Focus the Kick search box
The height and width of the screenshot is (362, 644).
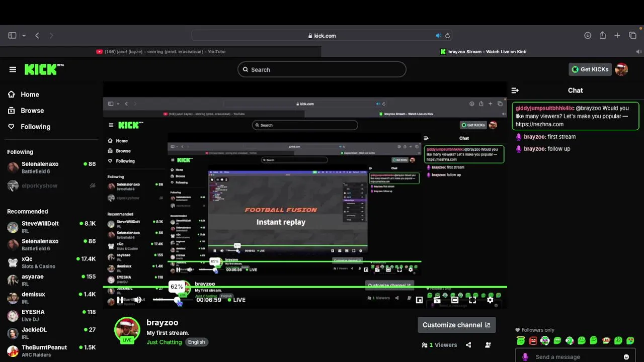(322, 69)
